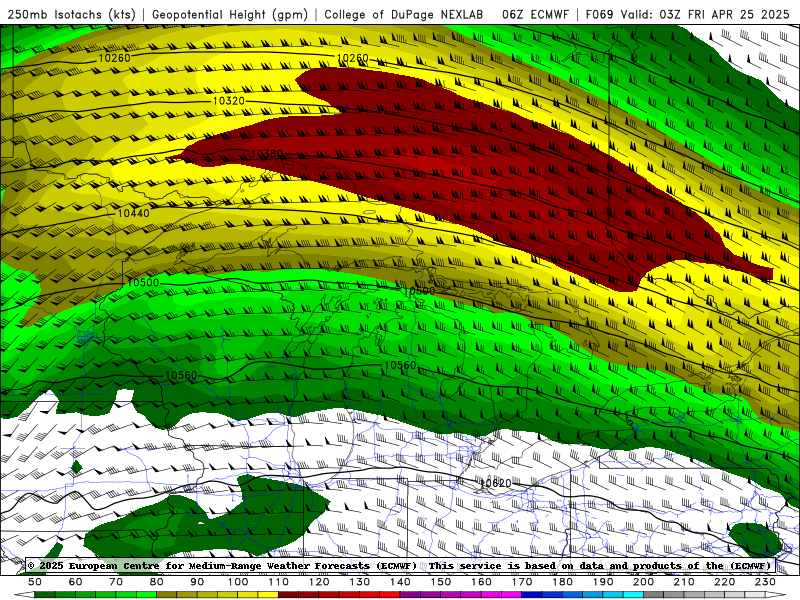Viewport: 800px width, 600px height.
Task: Click the 10320 height contour label
Action: point(229,101)
